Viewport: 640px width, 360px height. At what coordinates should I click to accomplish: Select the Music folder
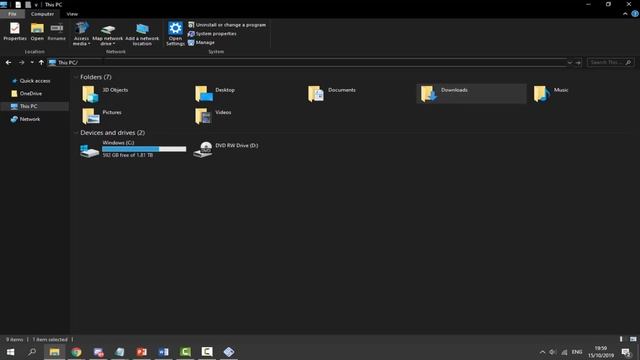click(551, 94)
